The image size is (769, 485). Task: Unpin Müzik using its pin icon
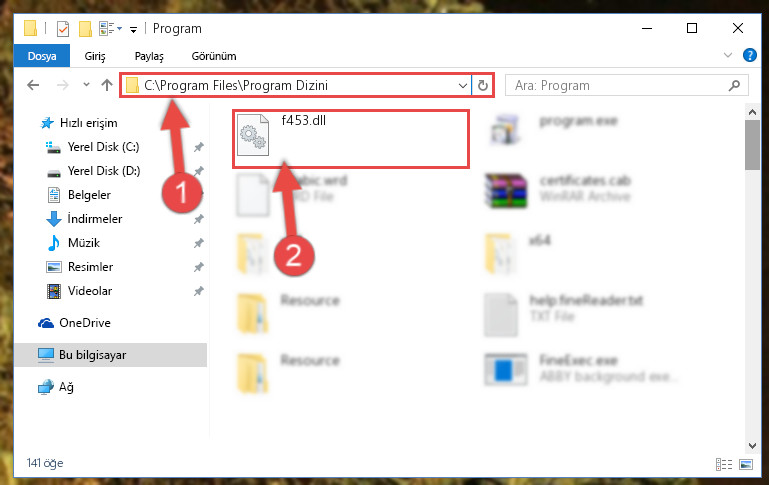198,243
